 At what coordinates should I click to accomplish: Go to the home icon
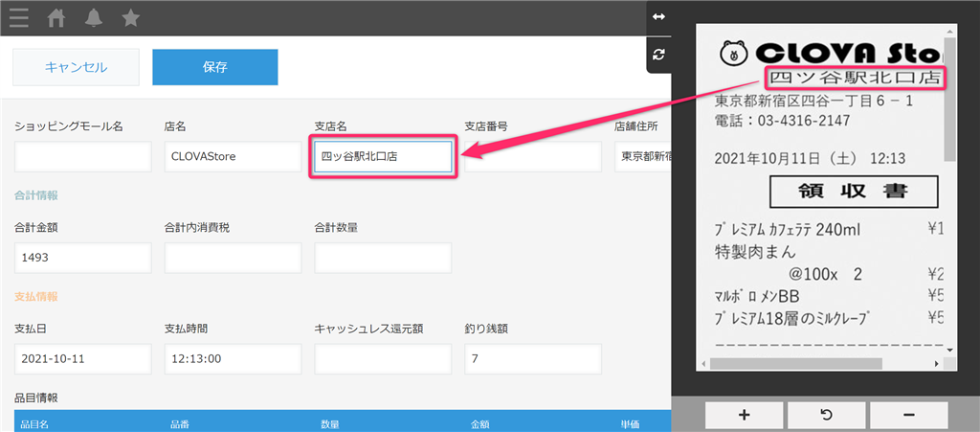(56, 19)
